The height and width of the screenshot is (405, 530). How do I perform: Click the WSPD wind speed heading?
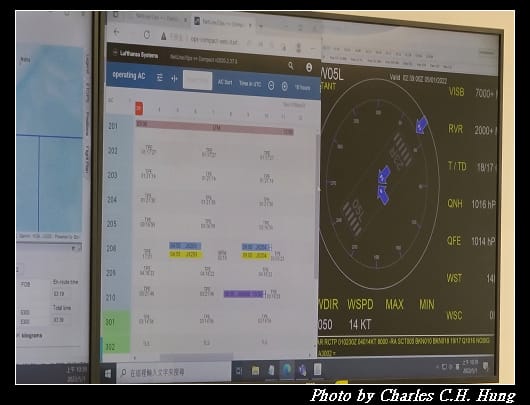click(x=360, y=305)
